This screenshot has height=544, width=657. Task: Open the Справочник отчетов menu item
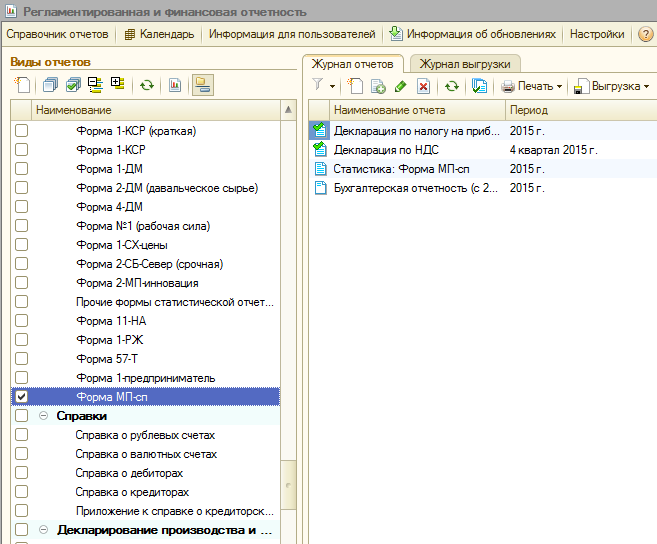[x=56, y=34]
